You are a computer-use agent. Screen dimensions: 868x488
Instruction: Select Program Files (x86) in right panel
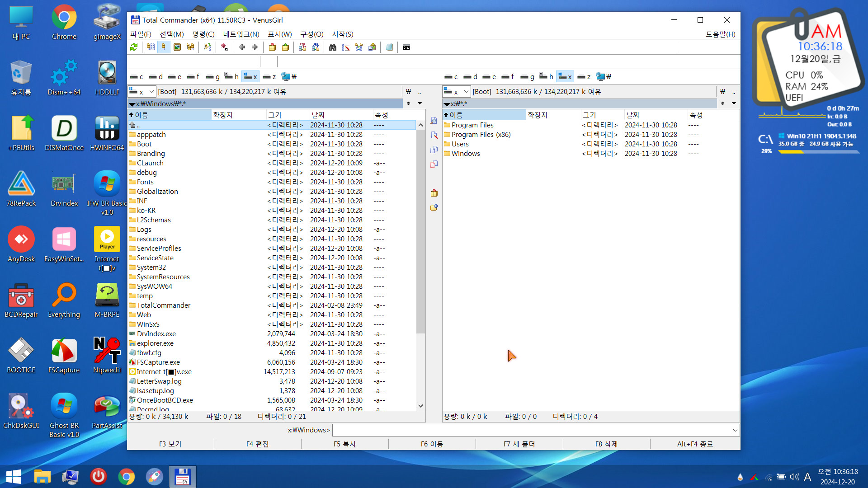481,135
